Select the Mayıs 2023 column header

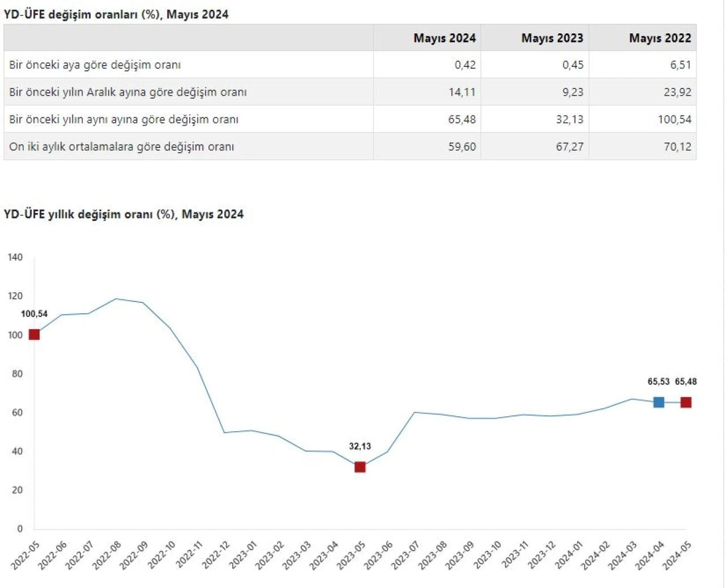click(x=552, y=38)
